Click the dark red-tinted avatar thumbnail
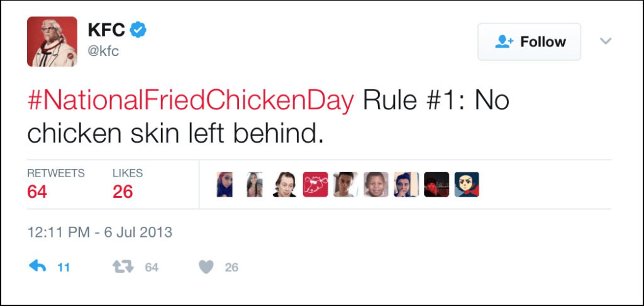This screenshot has height=306, width=644. pyautogui.click(x=436, y=185)
